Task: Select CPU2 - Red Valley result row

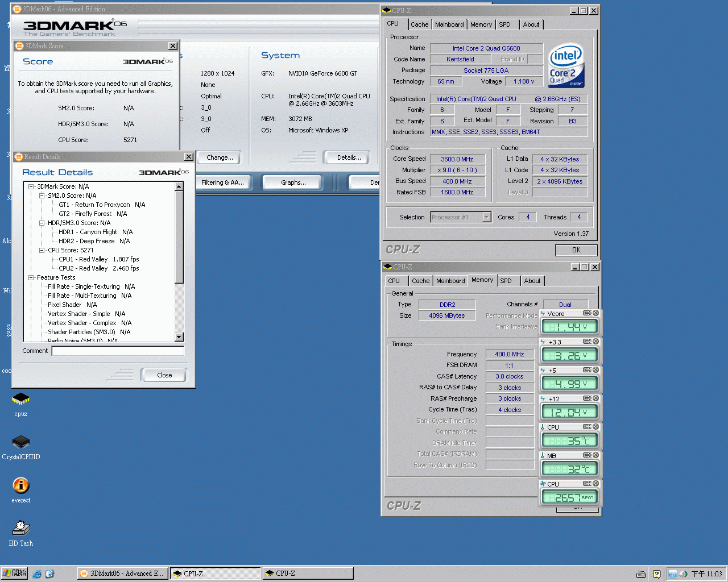Action: [x=98, y=268]
